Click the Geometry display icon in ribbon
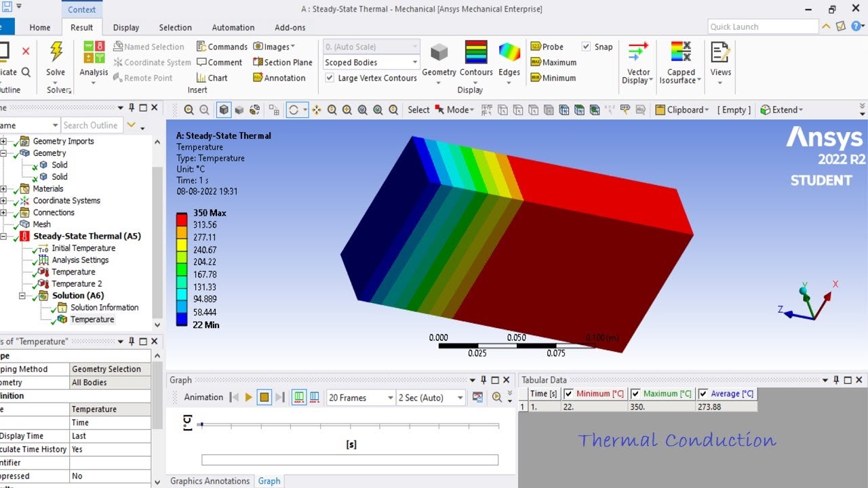 [439, 53]
